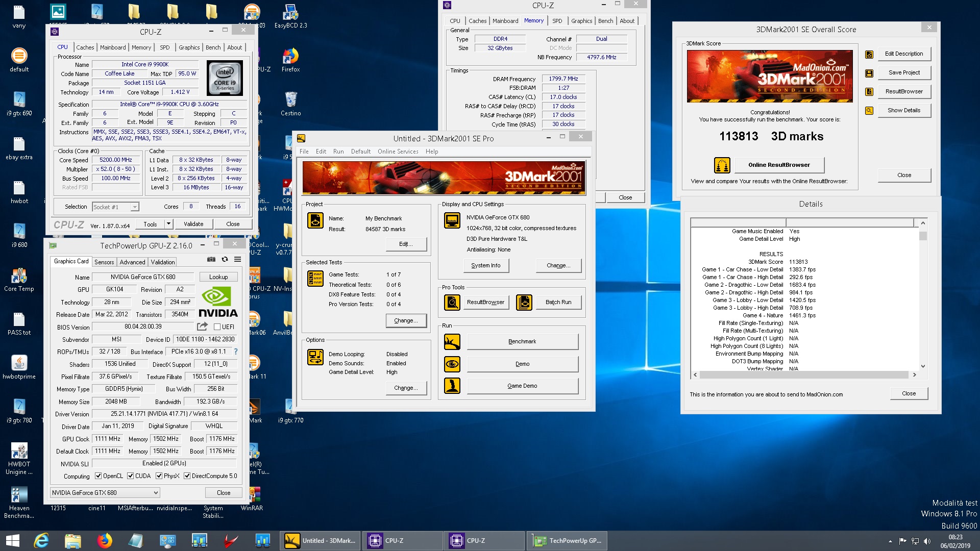Select the Core Temp desktop icon
980x551 pixels.
point(19,279)
